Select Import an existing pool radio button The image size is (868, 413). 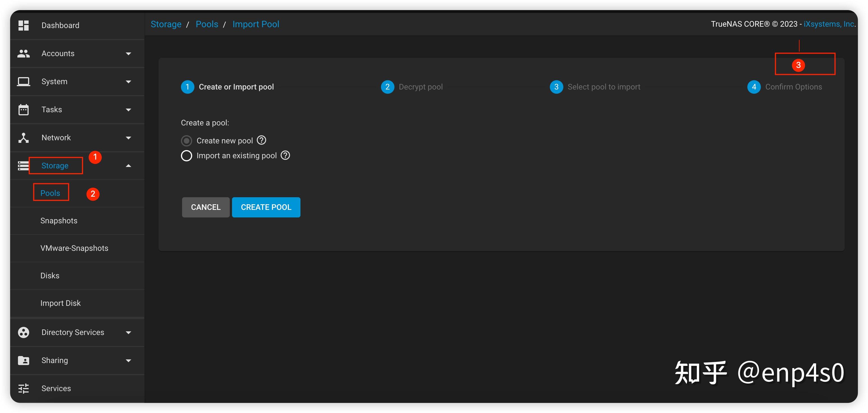pos(186,156)
